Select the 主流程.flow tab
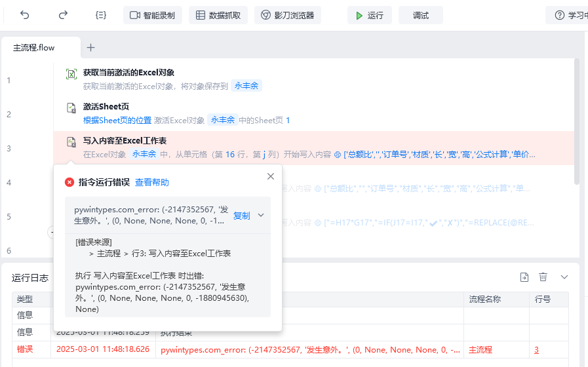Screen dimensions: 588x367 point(41,48)
